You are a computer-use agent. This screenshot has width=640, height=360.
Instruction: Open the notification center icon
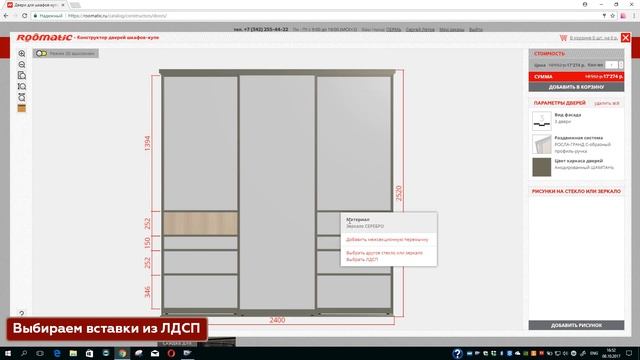(x=629, y=353)
